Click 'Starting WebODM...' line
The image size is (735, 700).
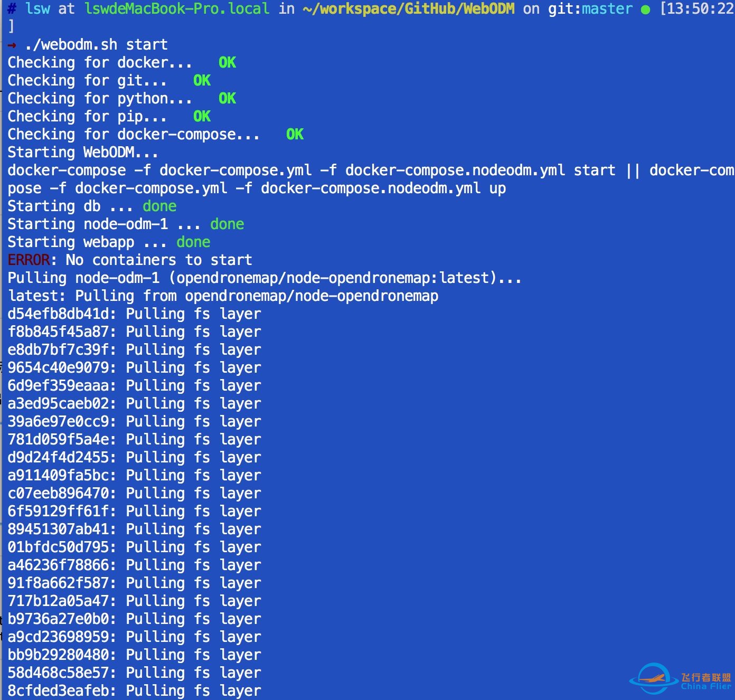83,152
